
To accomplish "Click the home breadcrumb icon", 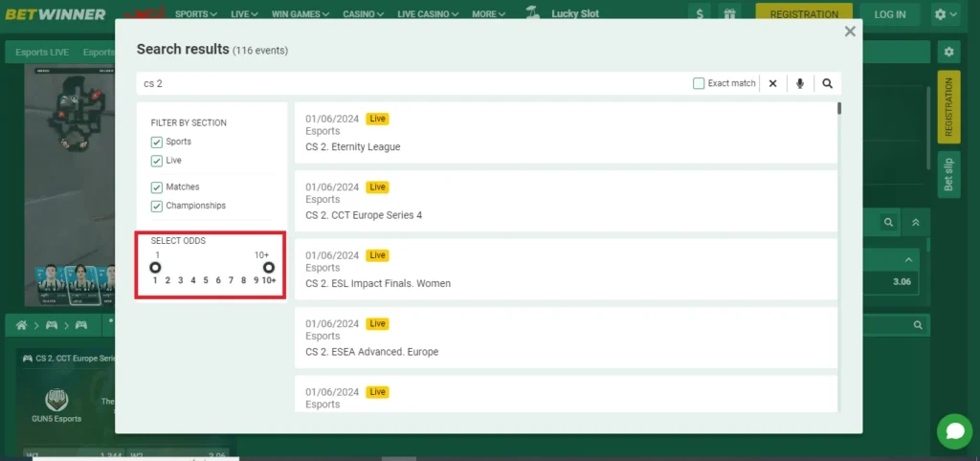I will click(x=21, y=325).
